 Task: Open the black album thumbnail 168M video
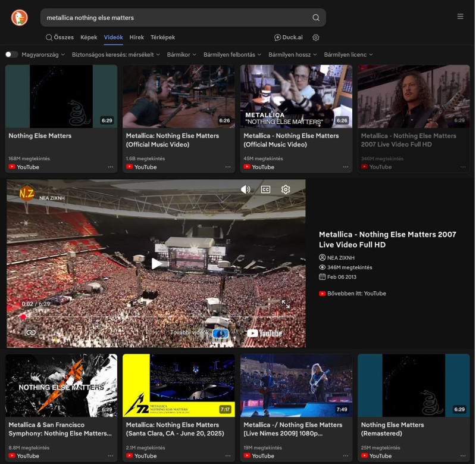61,96
